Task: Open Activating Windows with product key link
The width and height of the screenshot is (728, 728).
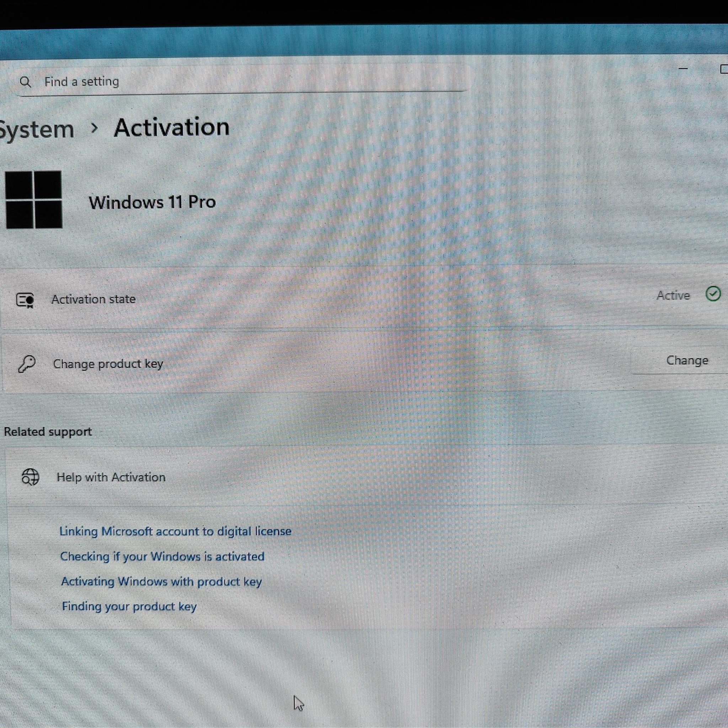Action: coord(162,582)
